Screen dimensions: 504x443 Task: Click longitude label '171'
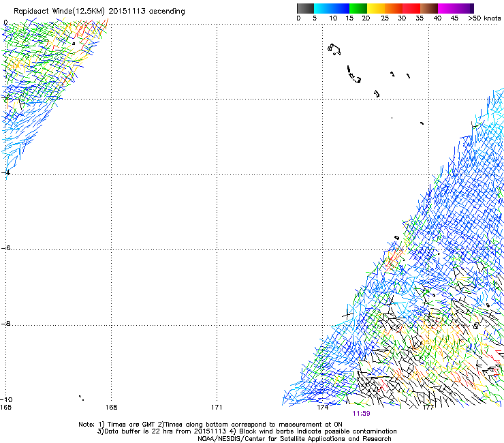217,408
